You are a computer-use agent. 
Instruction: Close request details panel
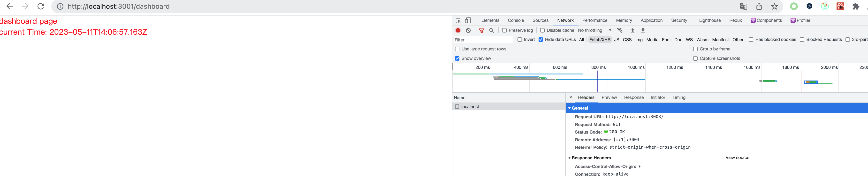571,97
